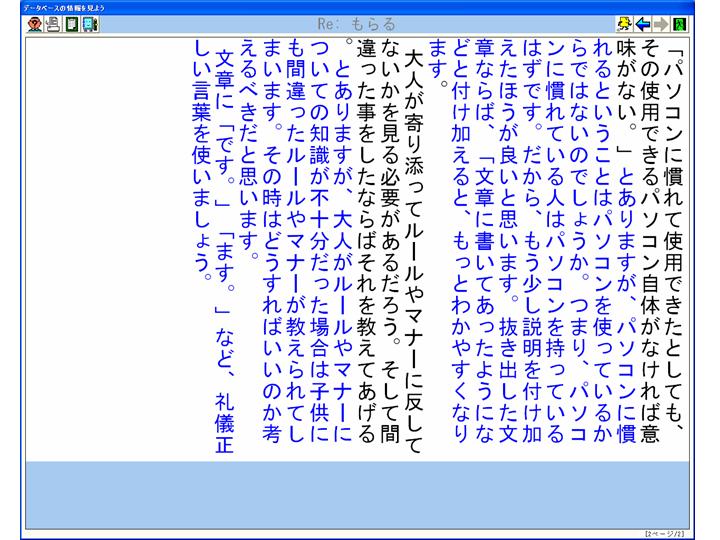Click the empty white area left of text

(100, 250)
